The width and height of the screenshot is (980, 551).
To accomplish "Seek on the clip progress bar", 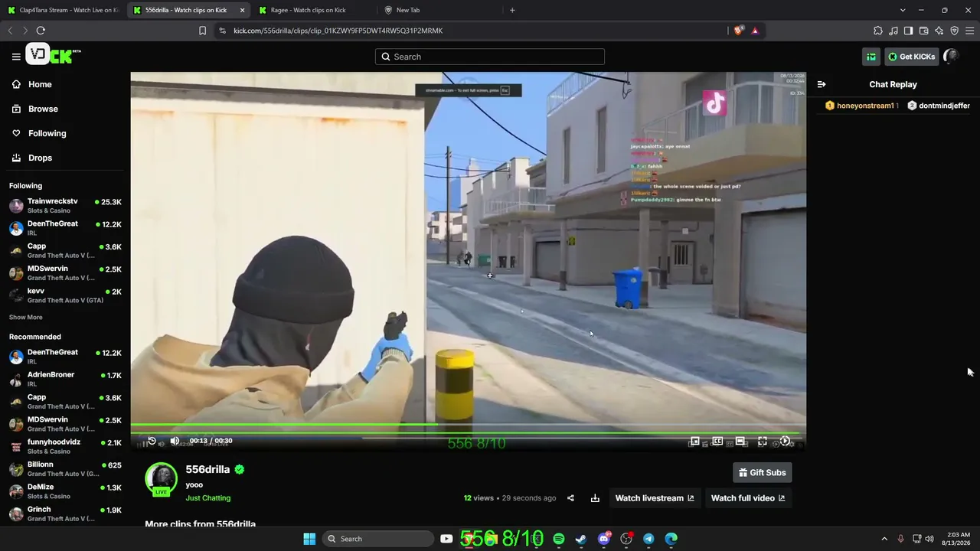I will pyautogui.click(x=468, y=425).
